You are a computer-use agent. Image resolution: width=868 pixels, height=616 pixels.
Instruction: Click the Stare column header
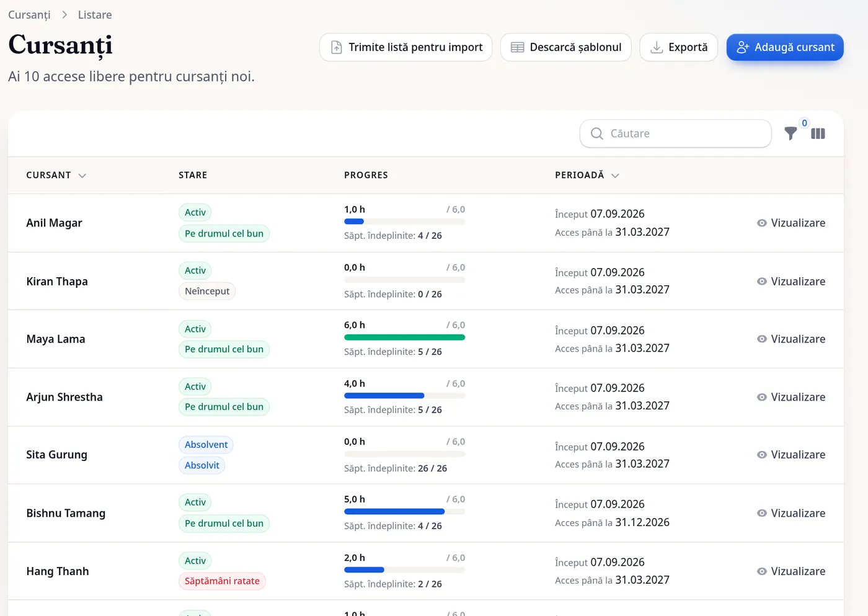click(193, 176)
